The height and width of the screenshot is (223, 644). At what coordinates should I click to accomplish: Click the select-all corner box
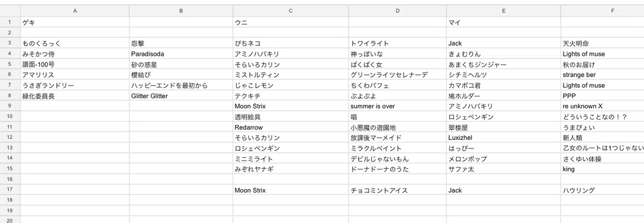click(x=10, y=10)
